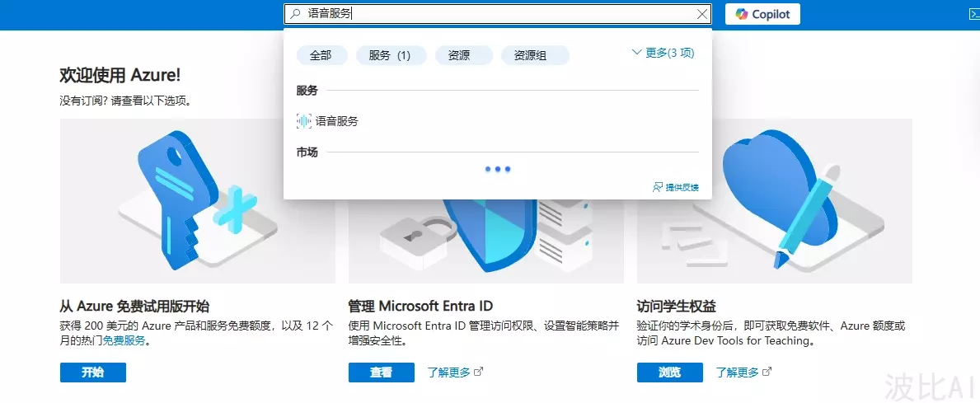Open Cloud Shell icon at top right
980x403 pixels.
973,14
